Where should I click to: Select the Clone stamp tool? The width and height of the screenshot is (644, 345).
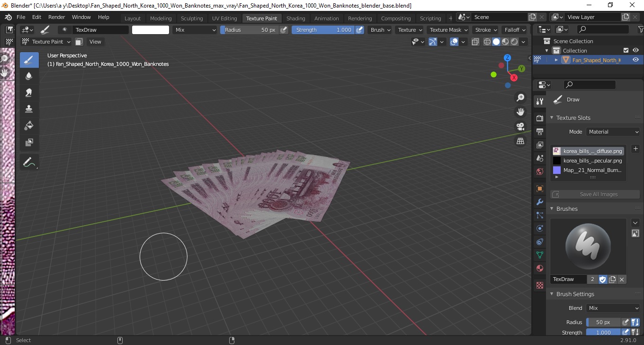coord(29,109)
